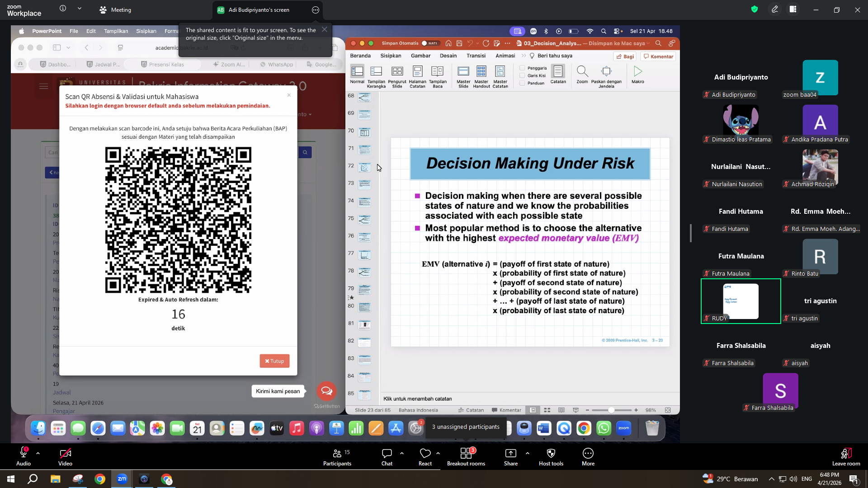Leave the meeting room
The image size is (868, 488).
tap(846, 457)
